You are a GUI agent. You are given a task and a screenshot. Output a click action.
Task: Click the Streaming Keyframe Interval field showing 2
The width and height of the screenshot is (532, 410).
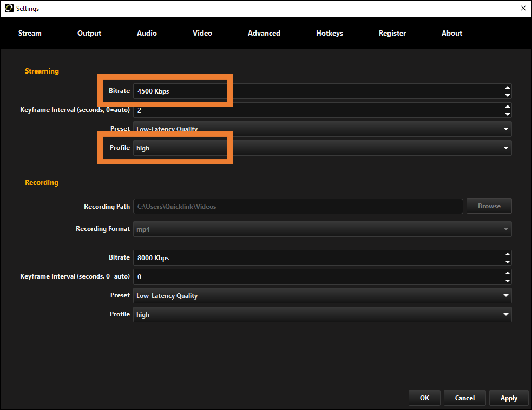tap(323, 110)
